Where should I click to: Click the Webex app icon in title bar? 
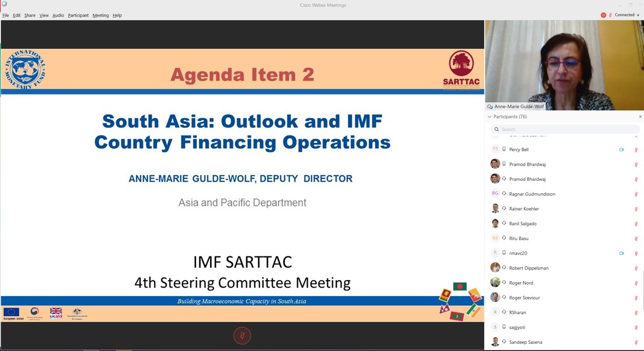coord(4,4)
